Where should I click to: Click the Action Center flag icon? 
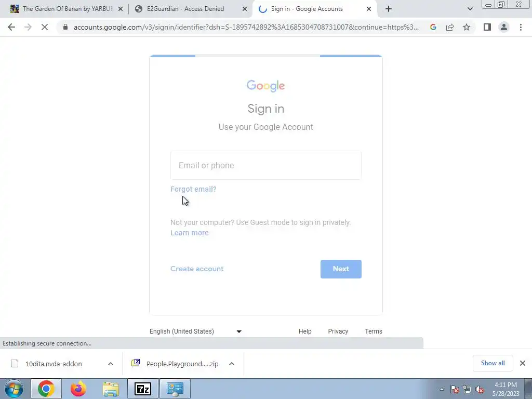tap(455, 389)
